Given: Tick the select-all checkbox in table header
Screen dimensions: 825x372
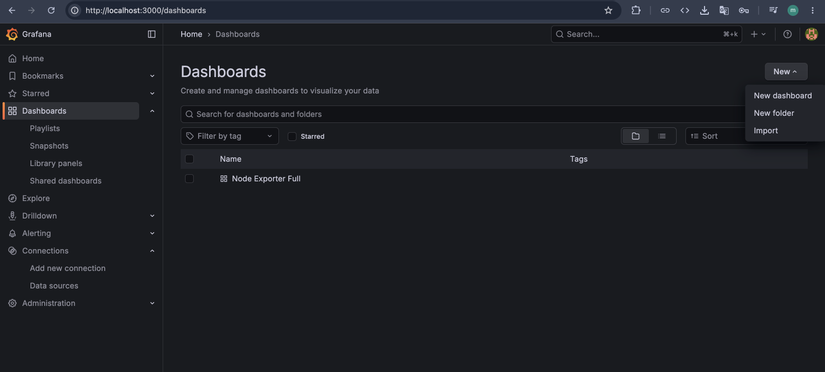Looking at the screenshot, I should tap(189, 159).
